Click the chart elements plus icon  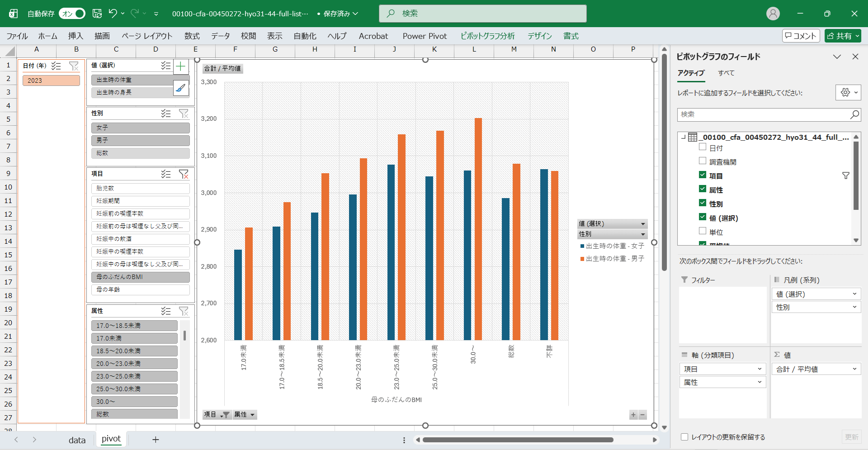tap(181, 67)
